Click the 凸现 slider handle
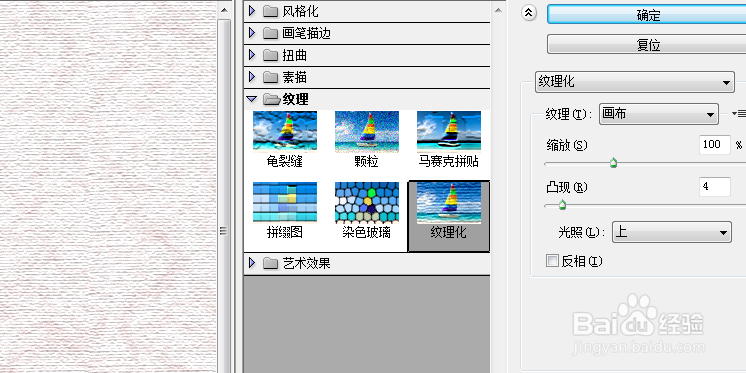This screenshot has width=746, height=373. tap(562, 205)
